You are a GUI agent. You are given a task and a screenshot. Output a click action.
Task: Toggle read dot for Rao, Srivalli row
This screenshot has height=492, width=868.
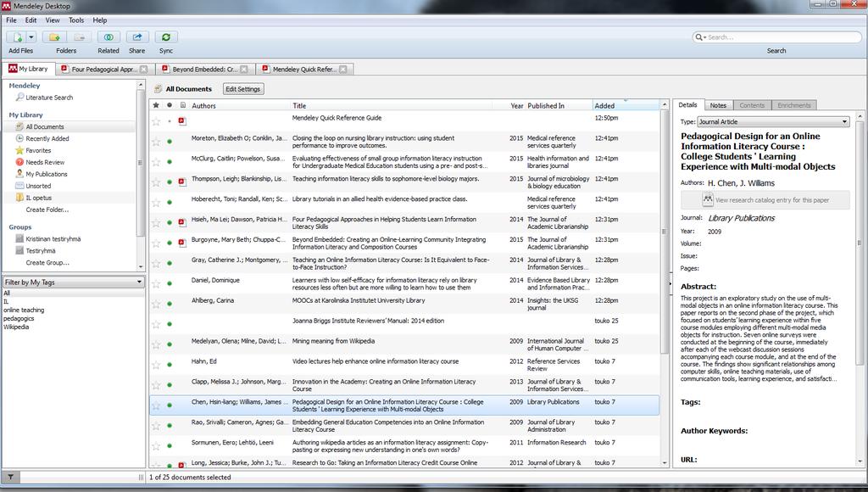(170, 426)
